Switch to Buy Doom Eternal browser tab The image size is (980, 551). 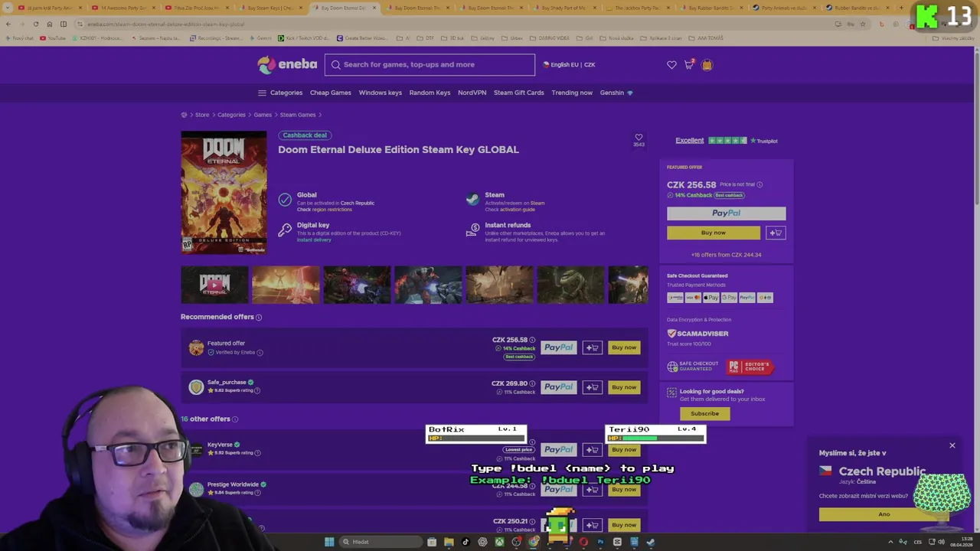click(343, 8)
